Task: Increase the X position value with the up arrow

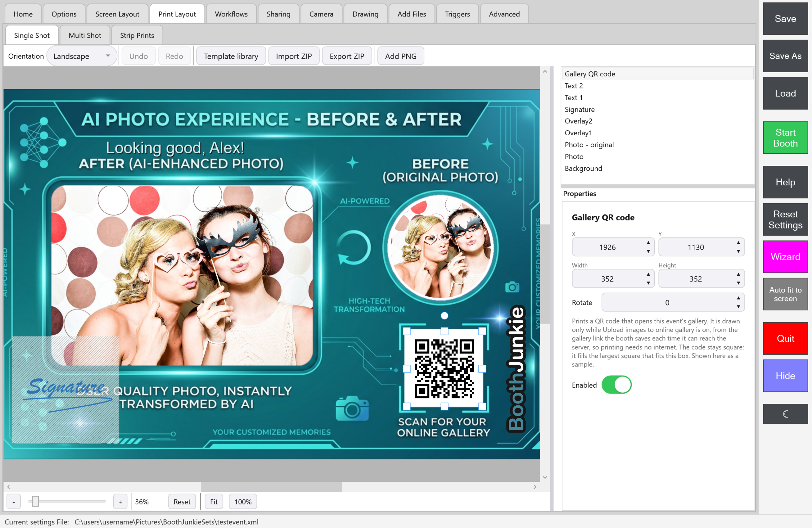Action: (x=648, y=243)
